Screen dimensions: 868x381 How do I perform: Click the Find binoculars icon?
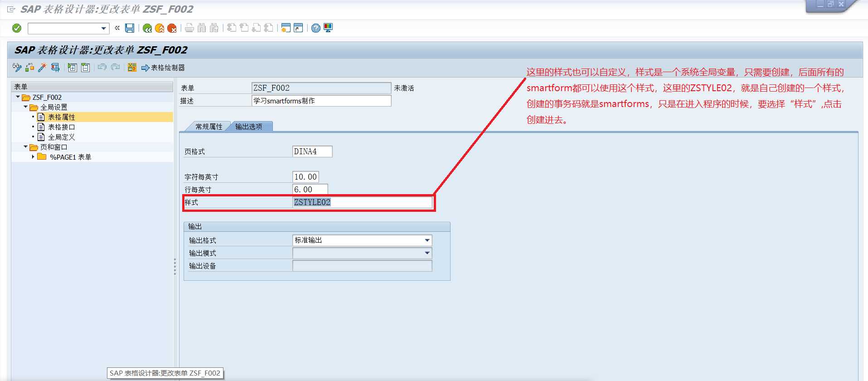click(202, 28)
